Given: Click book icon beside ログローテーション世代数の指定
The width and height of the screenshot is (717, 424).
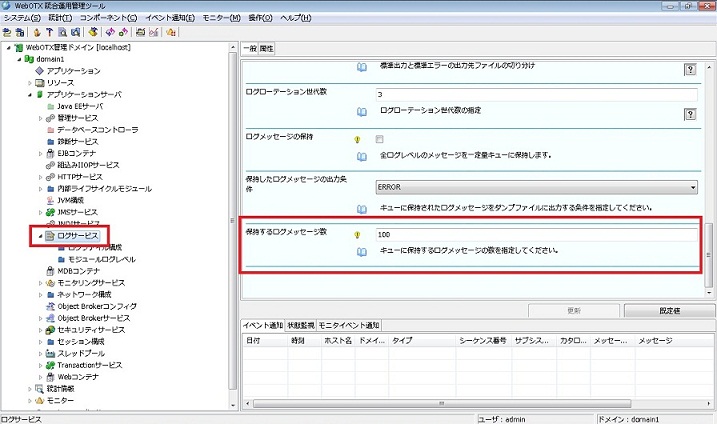Looking at the screenshot, I should coord(362,112).
